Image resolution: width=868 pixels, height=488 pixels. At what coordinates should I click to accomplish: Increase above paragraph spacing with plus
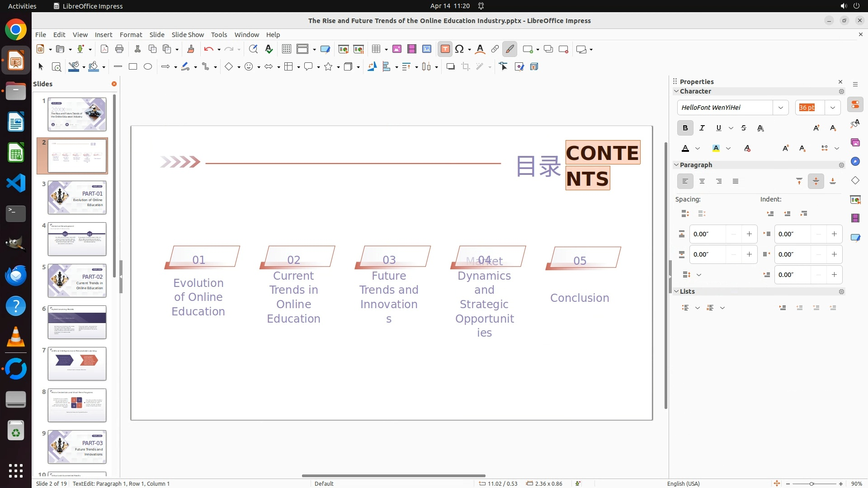tap(749, 234)
